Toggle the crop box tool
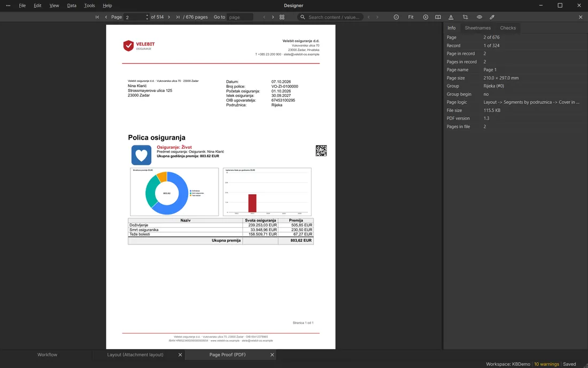Image resolution: width=588 pixels, height=368 pixels. pyautogui.click(x=466, y=17)
